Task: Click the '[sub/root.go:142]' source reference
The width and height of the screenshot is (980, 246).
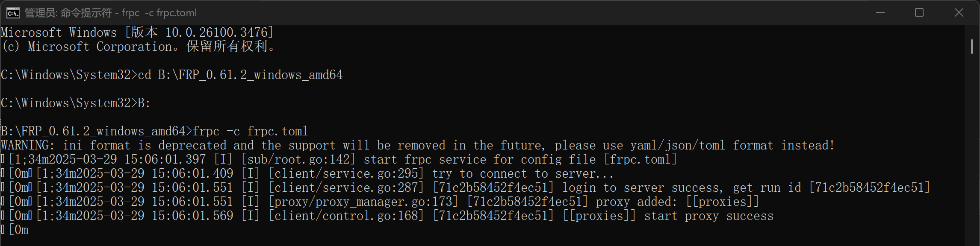Action: 298,159
